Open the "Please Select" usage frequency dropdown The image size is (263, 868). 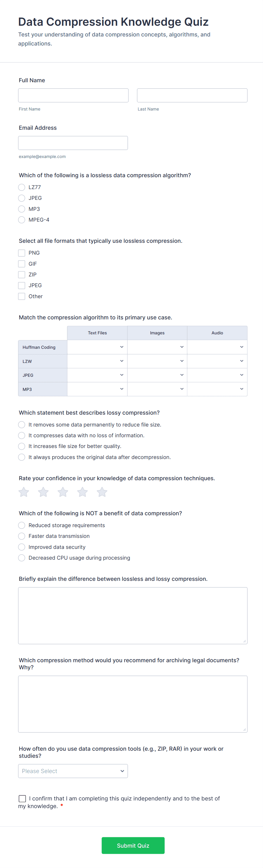(73, 770)
